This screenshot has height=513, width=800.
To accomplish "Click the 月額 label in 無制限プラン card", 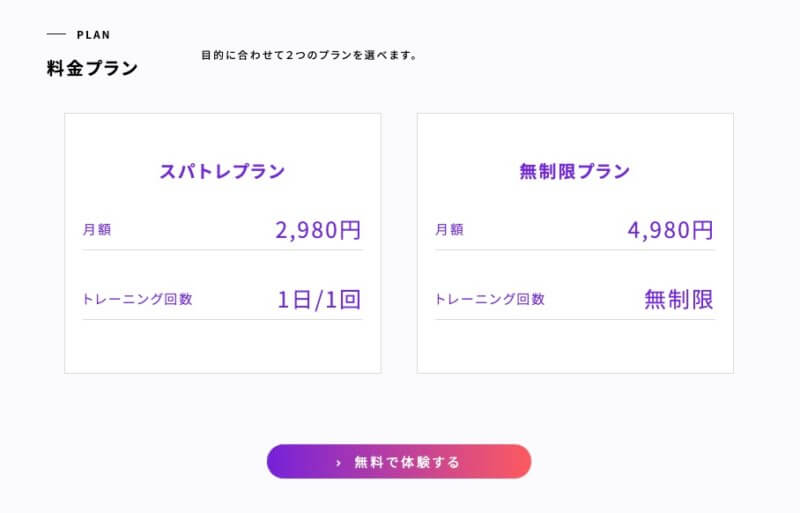I will pos(449,230).
